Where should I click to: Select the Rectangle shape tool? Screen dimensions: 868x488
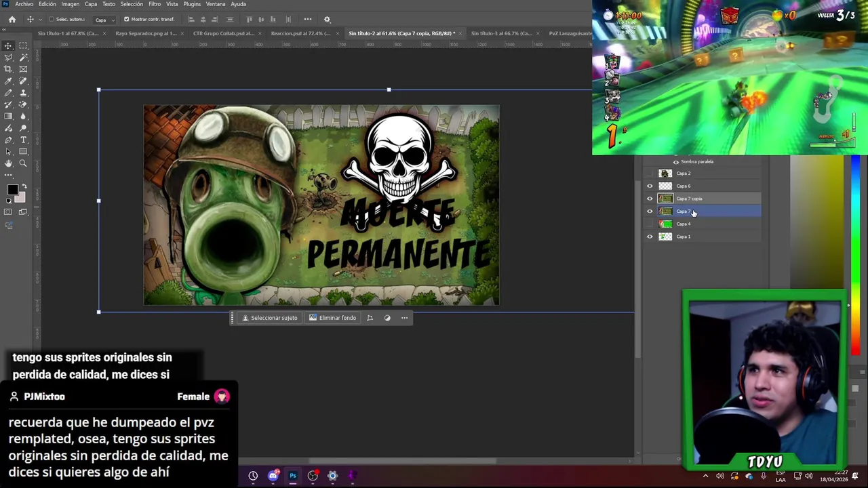pyautogui.click(x=23, y=152)
